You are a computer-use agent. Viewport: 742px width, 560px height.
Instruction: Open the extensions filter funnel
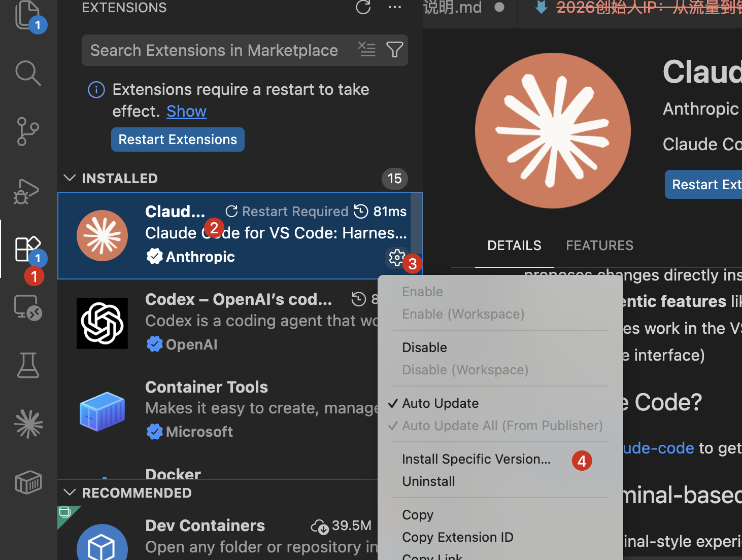click(x=394, y=50)
